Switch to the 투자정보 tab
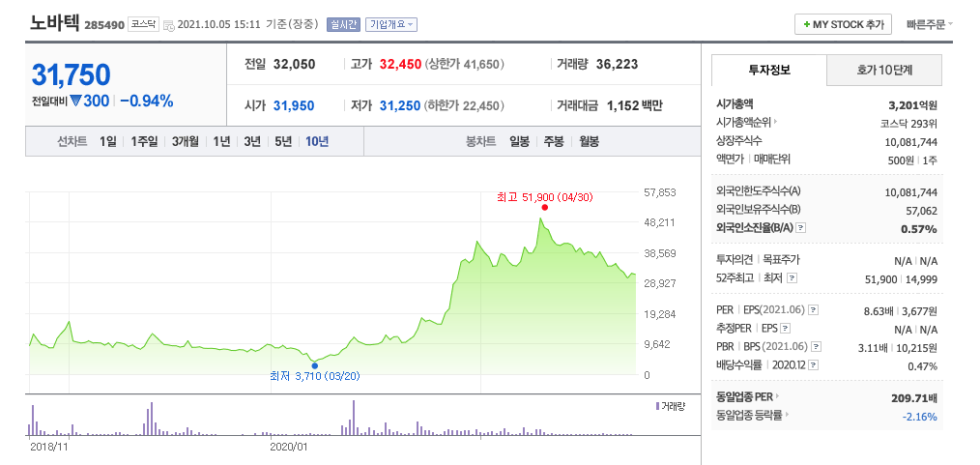980x465 pixels. tap(768, 70)
